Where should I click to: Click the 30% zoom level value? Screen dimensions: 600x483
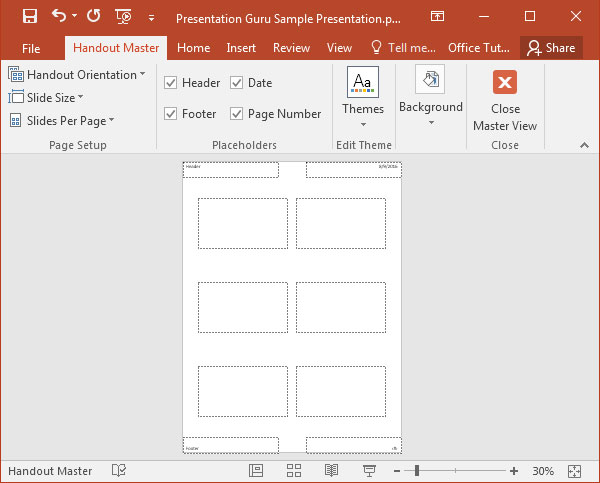[543, 471]
